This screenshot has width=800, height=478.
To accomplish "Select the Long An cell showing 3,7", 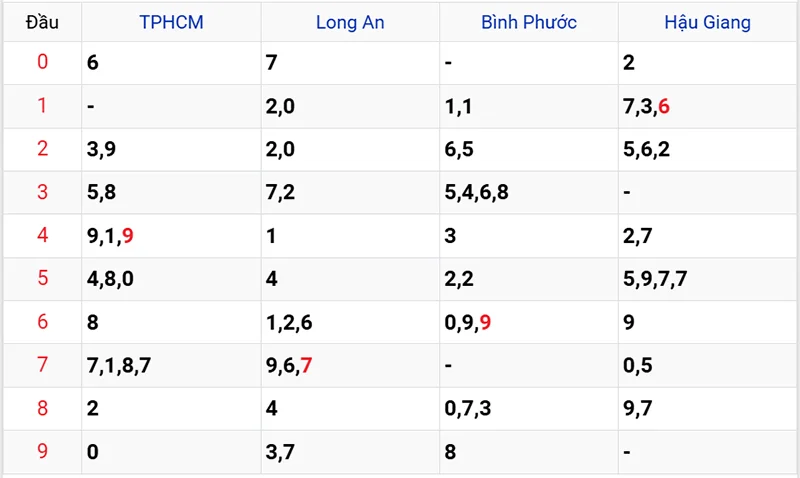I will tap(280, 451).
